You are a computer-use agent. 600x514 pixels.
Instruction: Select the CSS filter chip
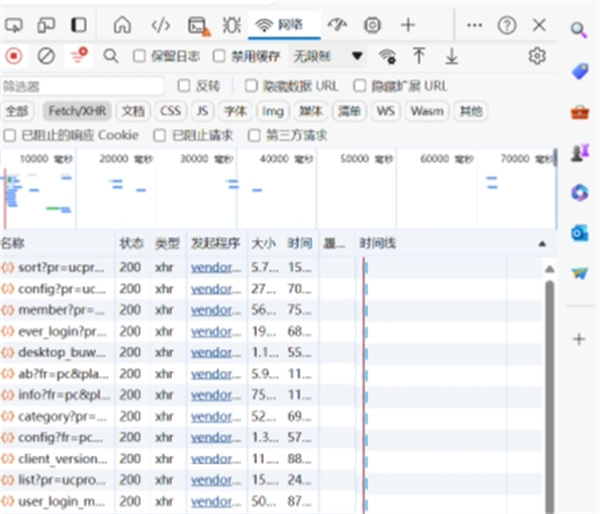170,111
